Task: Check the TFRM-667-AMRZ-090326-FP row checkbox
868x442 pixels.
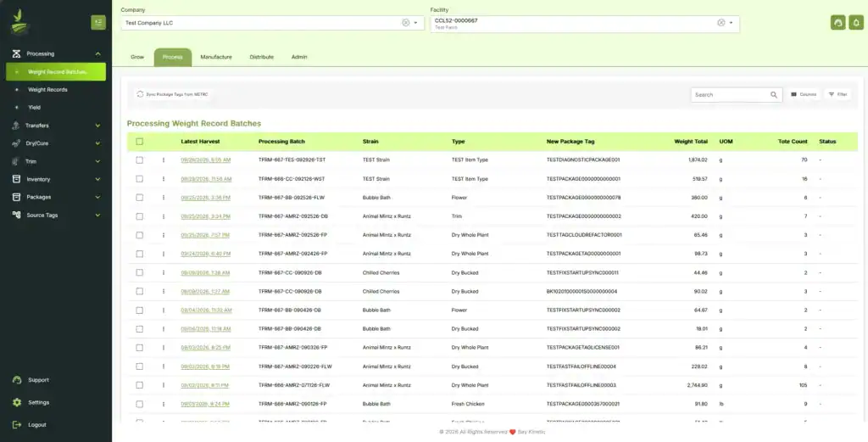Action: (x=140, y=348)
